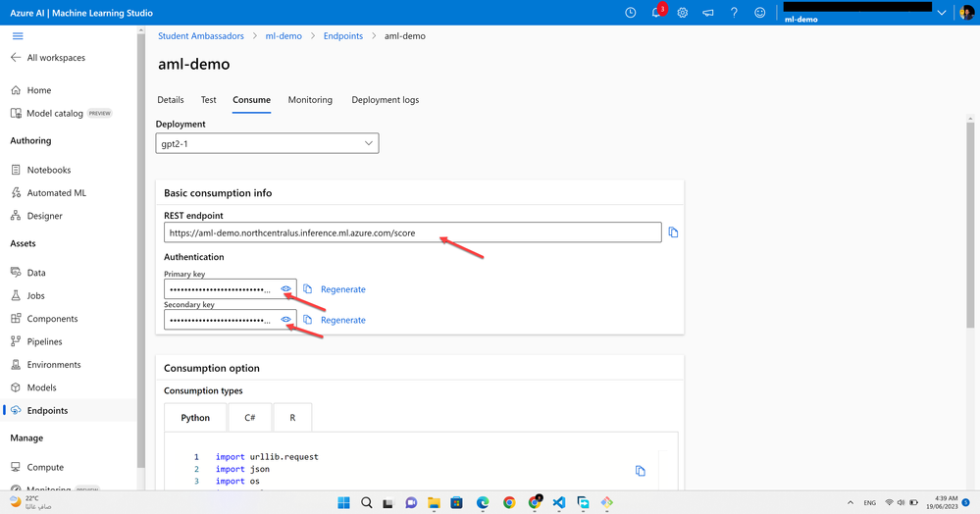Open Visual Studio Code from taskbar

pyautogui.click(x=559, y=503)
